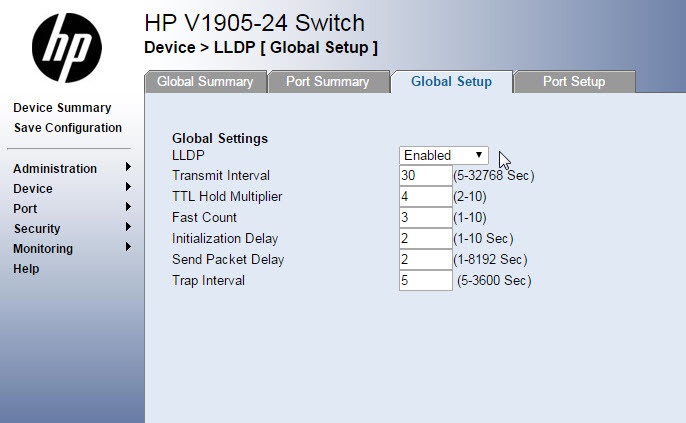This screenshot has height=423, width=686.
Task: Click the '(5-3600 Sec)' range text
Action: 494,280
